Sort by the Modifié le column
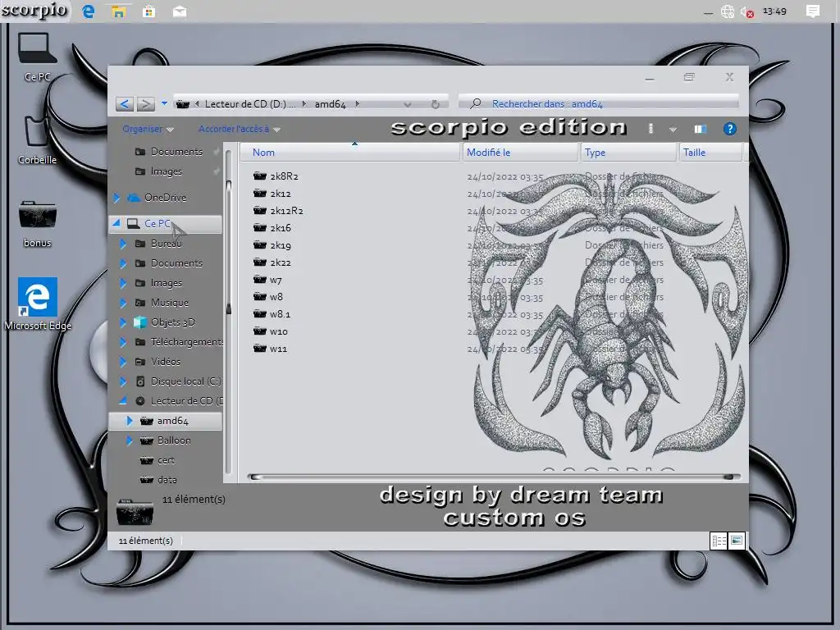The width and height of the screenshot is (840, 630). point(520,153)
